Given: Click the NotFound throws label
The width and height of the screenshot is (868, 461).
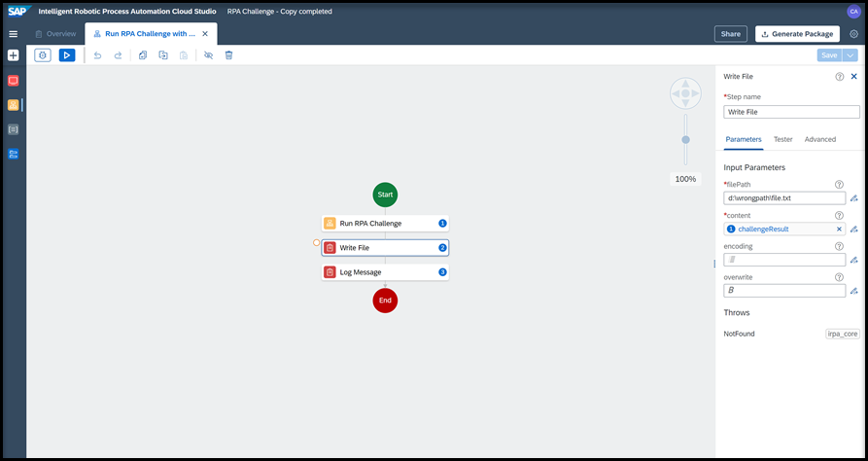Looking at the screenshot, I should click(x=739, y=334).
